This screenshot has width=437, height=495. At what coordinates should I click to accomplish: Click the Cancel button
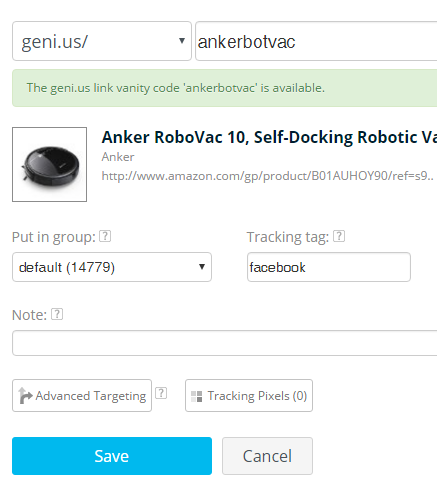pos(267,456)
